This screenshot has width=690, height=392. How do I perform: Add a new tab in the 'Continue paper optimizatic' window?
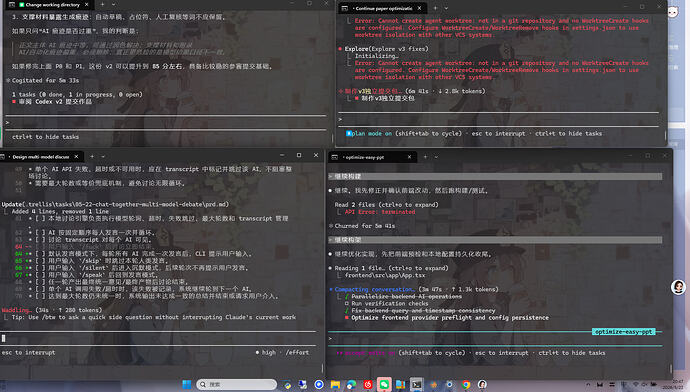coord(435,8)
